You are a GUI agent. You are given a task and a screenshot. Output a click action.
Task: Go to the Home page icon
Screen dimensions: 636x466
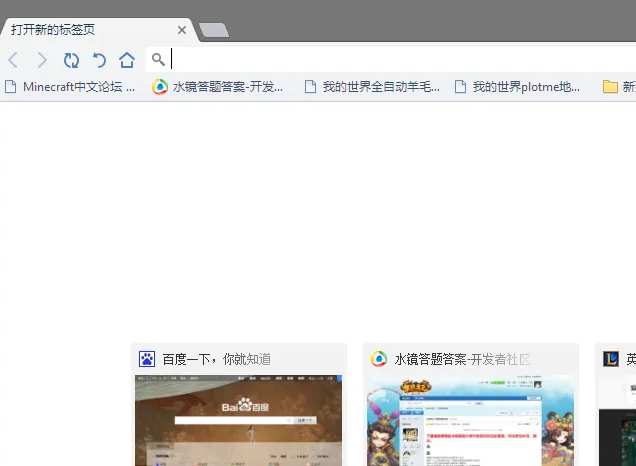tap(127, 60)
